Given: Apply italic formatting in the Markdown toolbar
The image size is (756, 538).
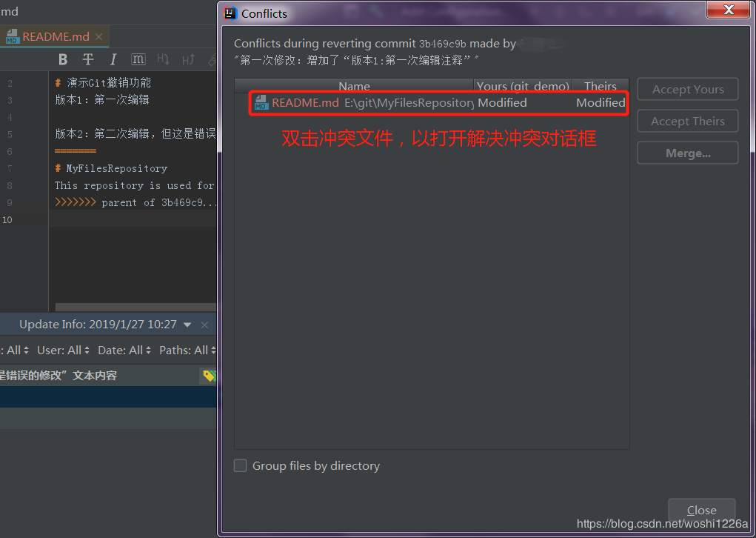Looking at the screenshot, I should click(x=112, y=59).
